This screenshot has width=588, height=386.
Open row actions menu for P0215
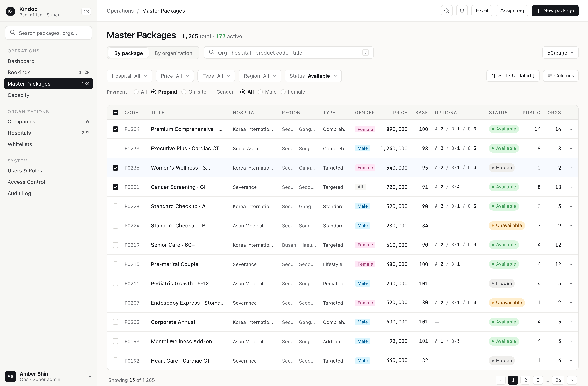570,264
